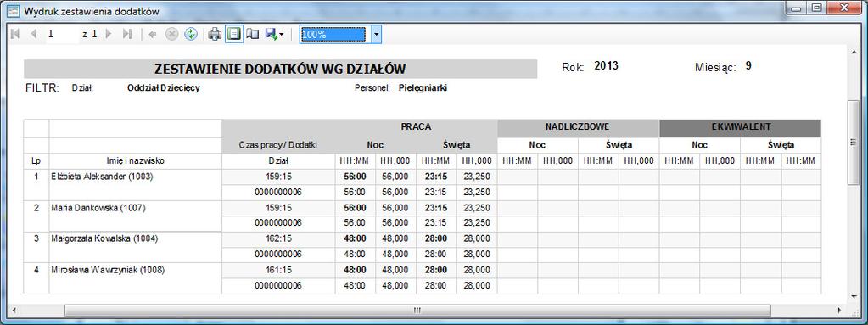
Task: Click horizontal scrollbar right arrow
Action: coord(840,310)
